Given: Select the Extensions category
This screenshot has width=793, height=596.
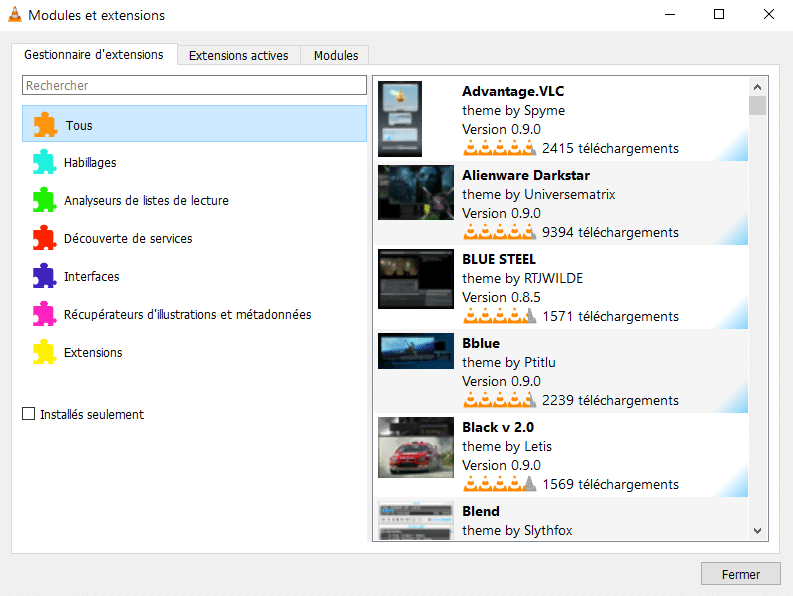Looking at the screenshot, I should [194, 352].
